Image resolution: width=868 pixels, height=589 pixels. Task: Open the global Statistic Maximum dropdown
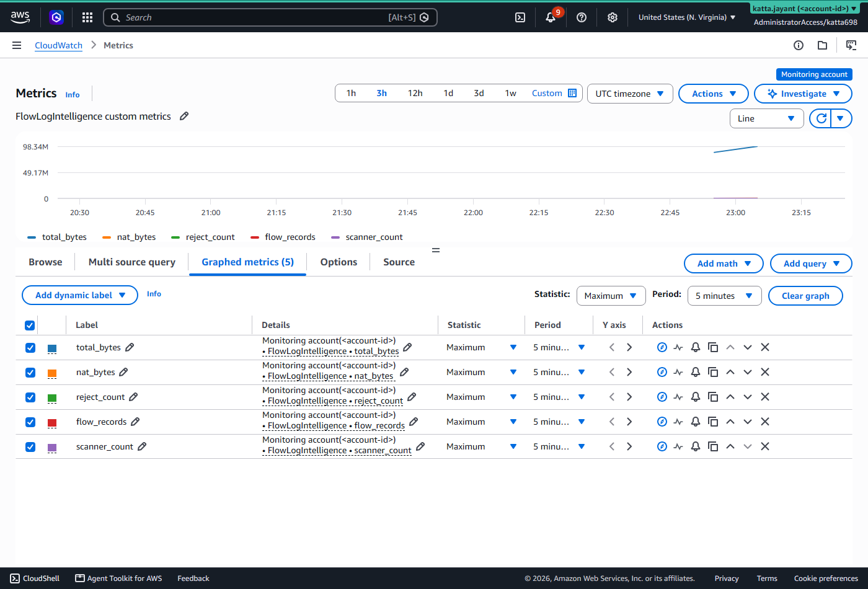pos(611,296)
